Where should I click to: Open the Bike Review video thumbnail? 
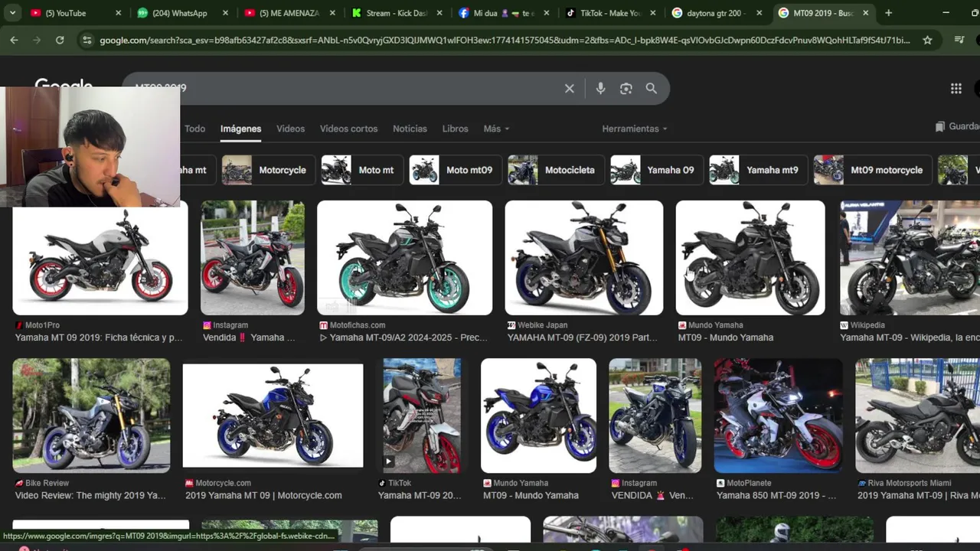91,416
